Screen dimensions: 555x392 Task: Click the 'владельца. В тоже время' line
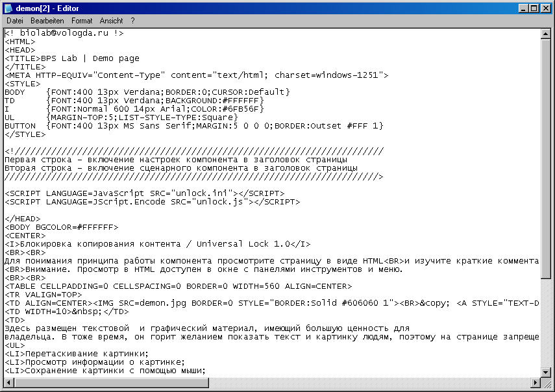pos(272,337)
